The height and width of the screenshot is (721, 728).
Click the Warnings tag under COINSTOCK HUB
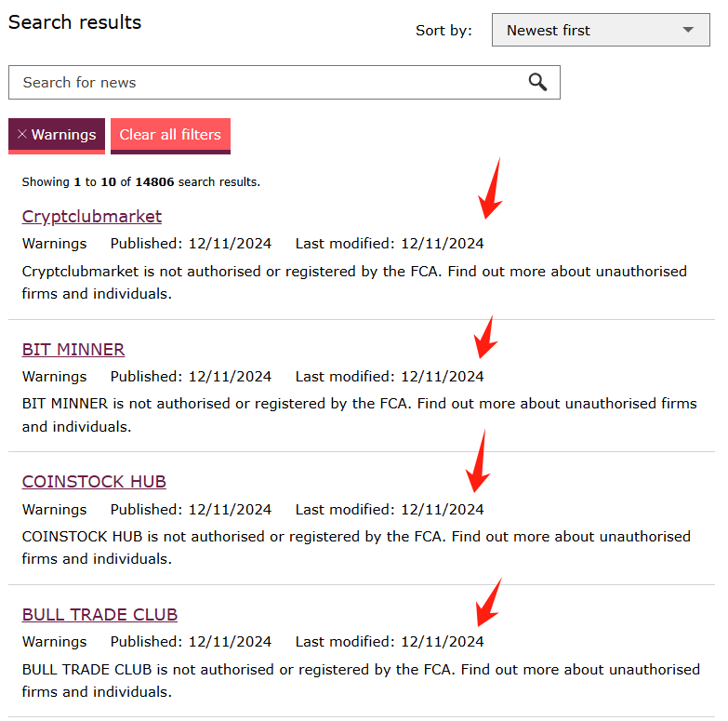coord(54,510)
